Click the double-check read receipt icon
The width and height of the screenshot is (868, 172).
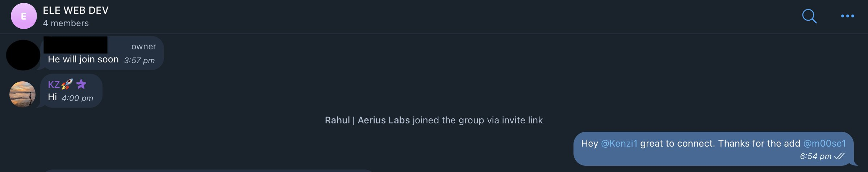(839, 156)
